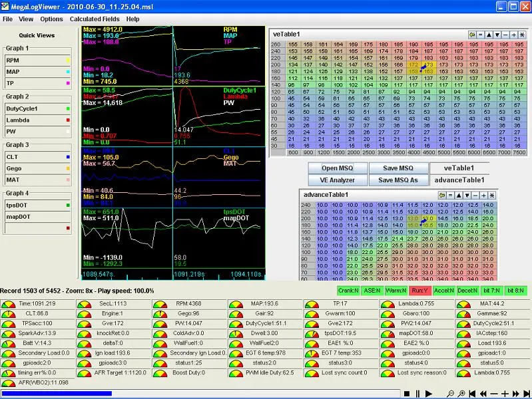The width and height of the screenshot is (532, 399).
Task: Toggle the Crank:N status indicator
Action: click(x=347, y=291)
